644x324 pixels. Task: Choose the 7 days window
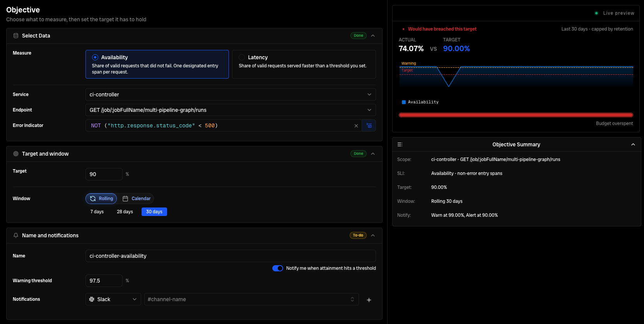pos(97,212)
